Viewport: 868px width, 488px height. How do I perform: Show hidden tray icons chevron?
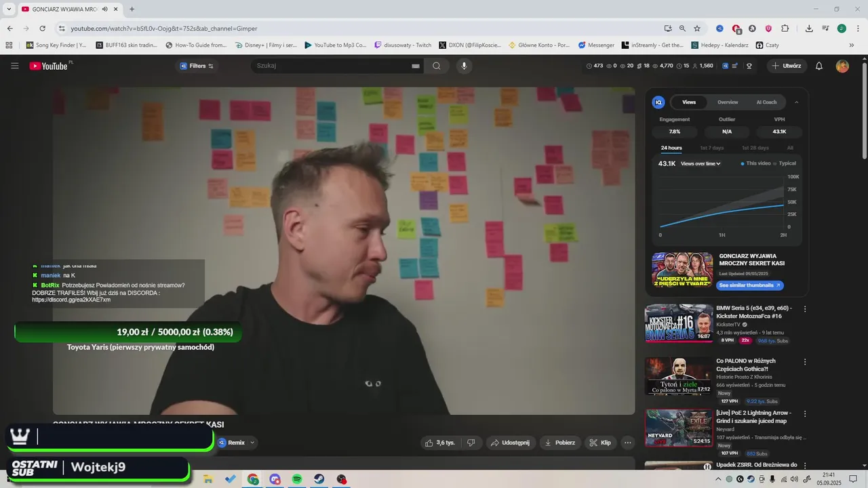(718, 479)
